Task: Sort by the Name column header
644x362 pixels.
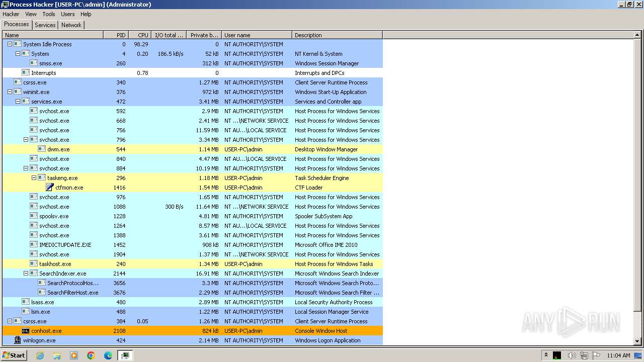Action: pos(53,35)
